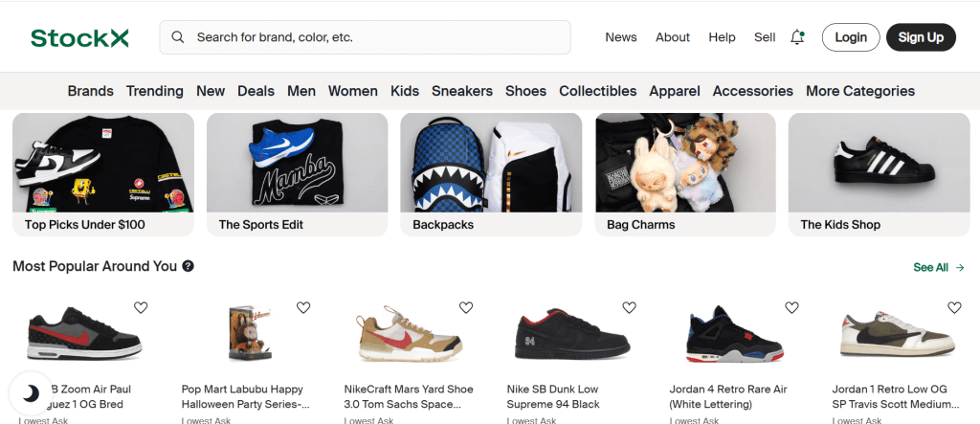The image size is (980, 424).
Task: Open the Deals menu item
Action: 256,91
